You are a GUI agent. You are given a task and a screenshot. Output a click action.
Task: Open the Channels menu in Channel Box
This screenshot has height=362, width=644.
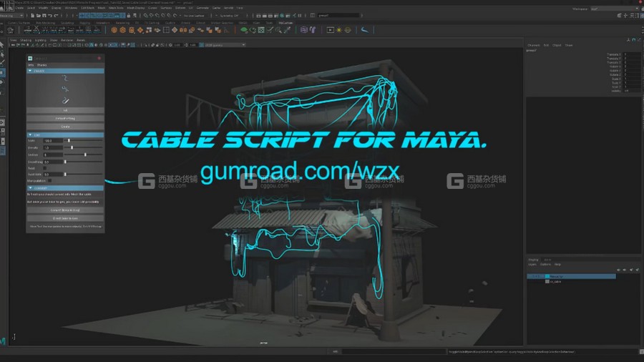(x=534, y=45)
